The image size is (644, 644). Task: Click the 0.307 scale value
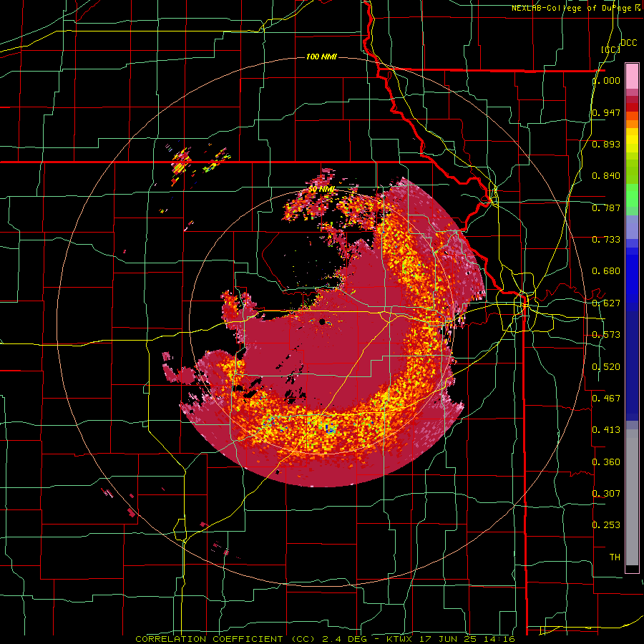pyautogui.click(x=606, y=493)
